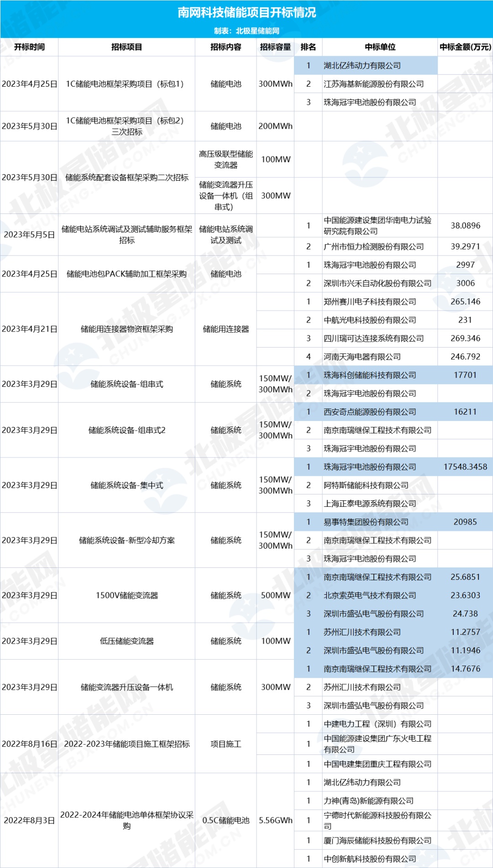Click 中航光电科技股份有限公司

(370, 320)
